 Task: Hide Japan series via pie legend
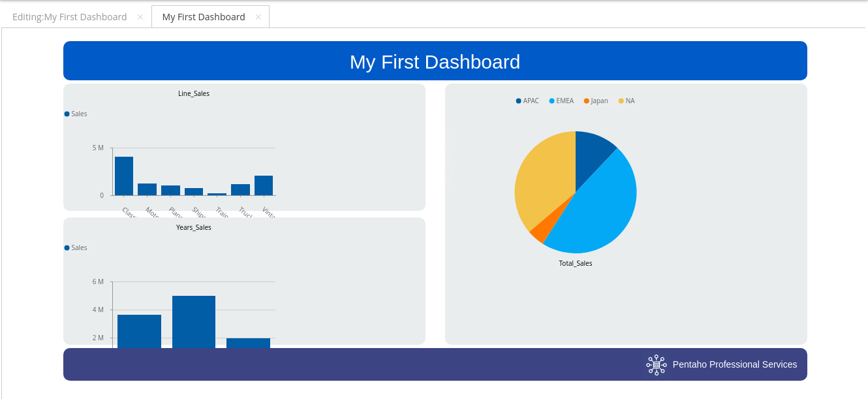[596, 101]
